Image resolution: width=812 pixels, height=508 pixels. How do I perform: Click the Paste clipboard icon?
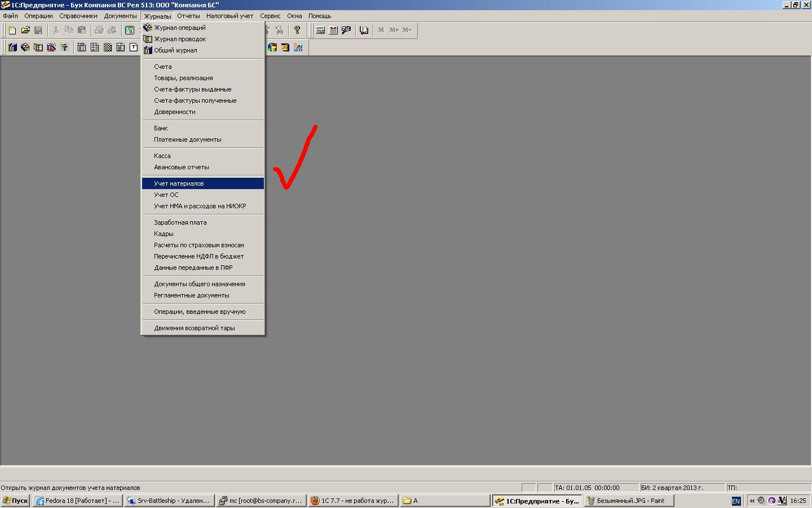pos(82,30)
